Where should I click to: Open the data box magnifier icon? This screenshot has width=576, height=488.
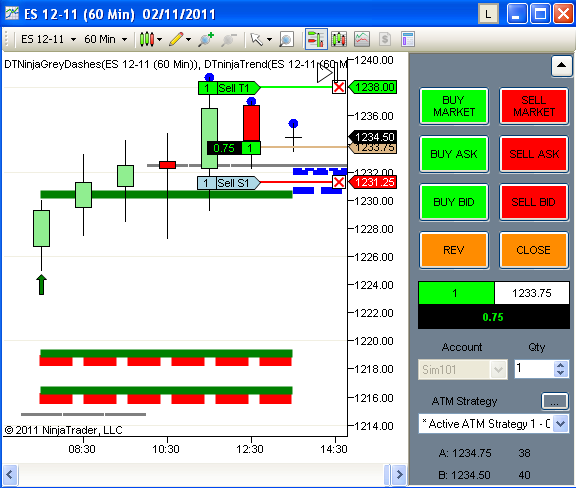(286, 39)
